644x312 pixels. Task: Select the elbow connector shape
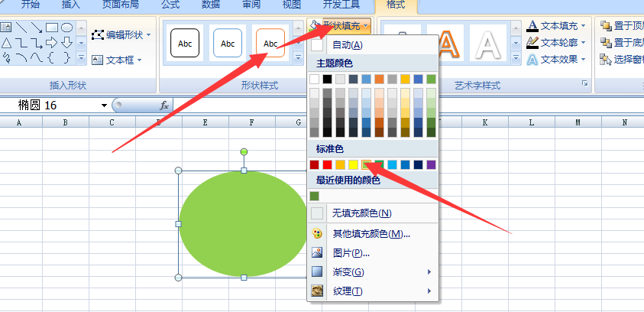click(x=21, y=42)
